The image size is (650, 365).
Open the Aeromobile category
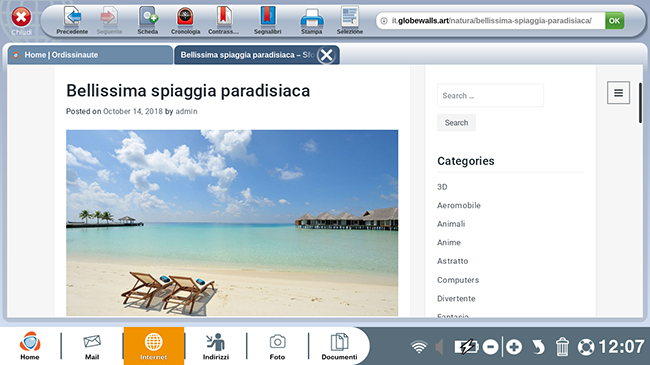point(459,205)
